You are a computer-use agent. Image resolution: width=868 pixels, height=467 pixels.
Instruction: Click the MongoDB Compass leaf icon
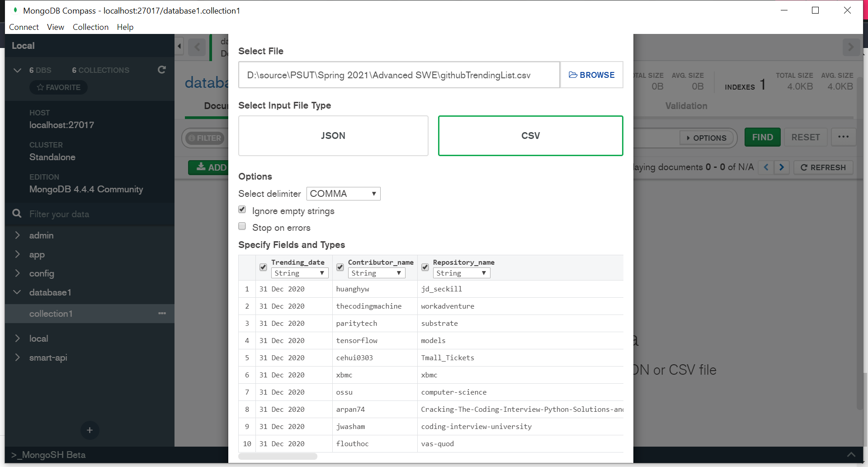click(x=15, y=10)
